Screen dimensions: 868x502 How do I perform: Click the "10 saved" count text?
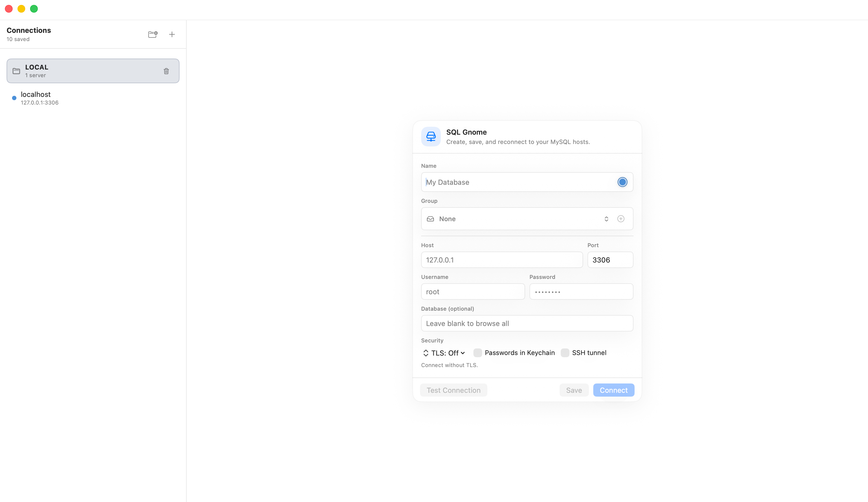click(18, 39)
